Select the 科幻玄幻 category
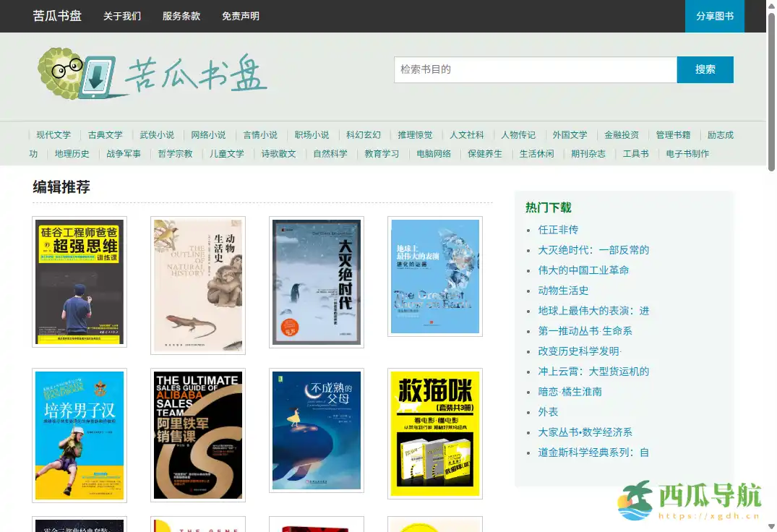This screenshot has width=777, height=532. click(363, 134)
